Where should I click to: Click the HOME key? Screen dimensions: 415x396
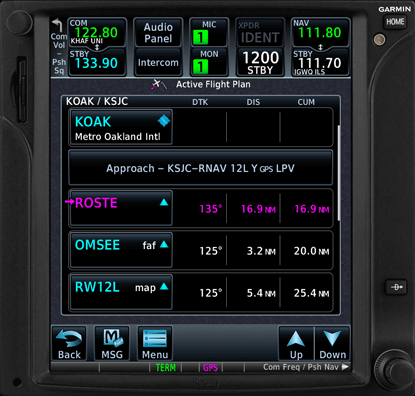pos(395,22)
